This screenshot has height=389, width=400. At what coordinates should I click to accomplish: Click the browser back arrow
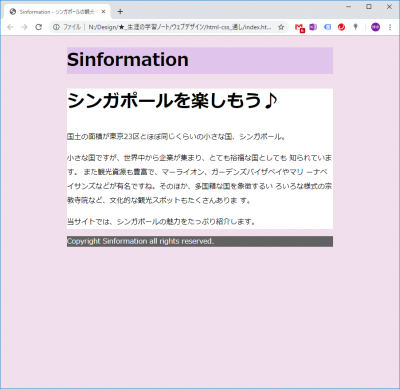tap(10, 27)
